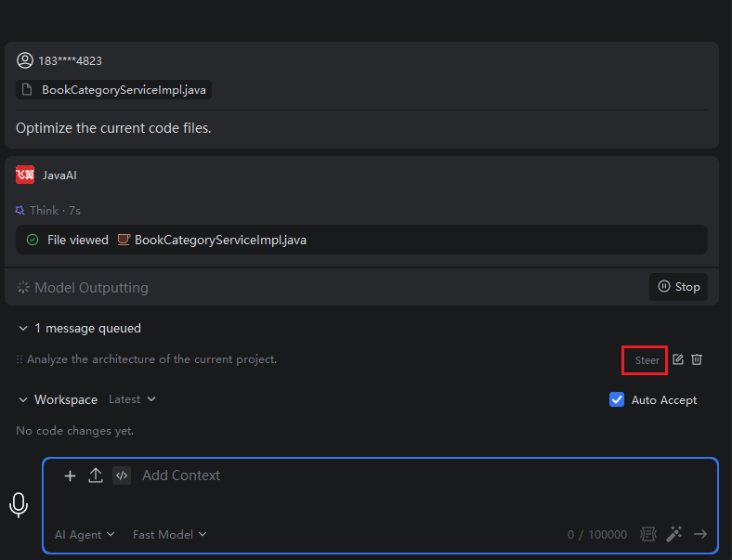The width and height of the screenshot is (732, 560).
Task: Expand the Think 7s reasoning section
Action: pos(48,211)
